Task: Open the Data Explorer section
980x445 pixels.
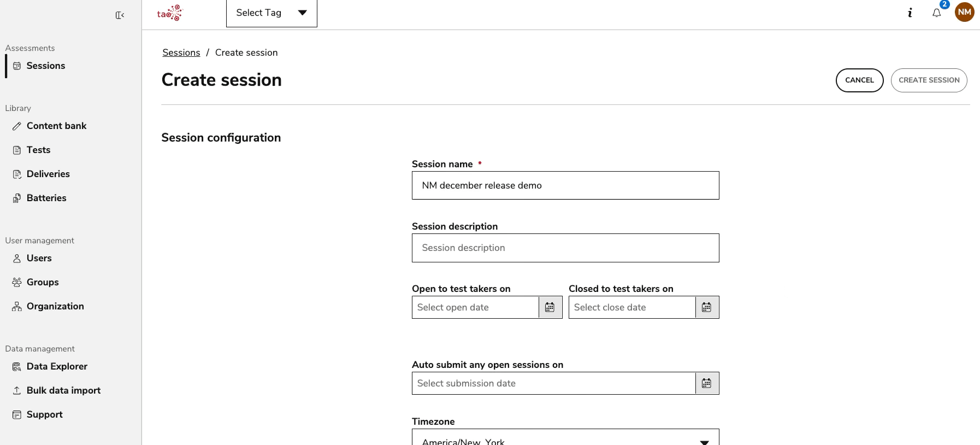Action: [x=57, y=366]
